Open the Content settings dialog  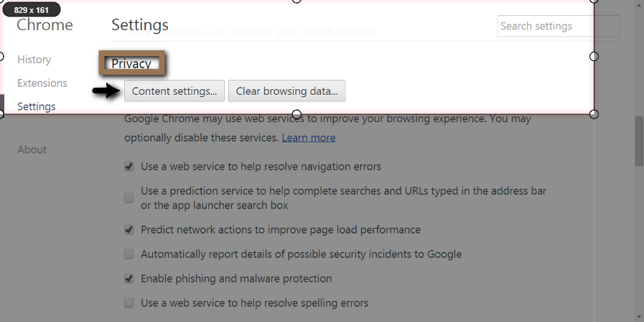174,91
